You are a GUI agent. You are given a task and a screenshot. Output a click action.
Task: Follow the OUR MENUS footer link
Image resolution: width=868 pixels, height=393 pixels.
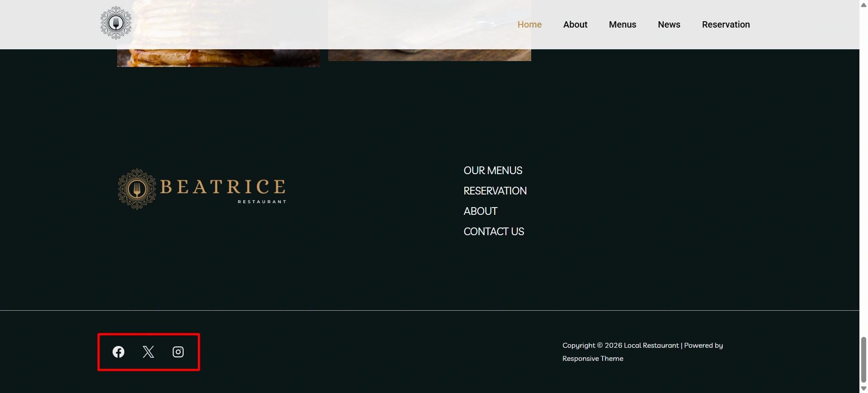click(493, 170)
